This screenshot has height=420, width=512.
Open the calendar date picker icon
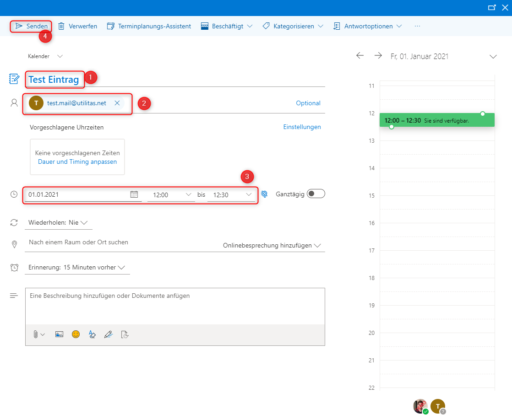(x=134, y=194)
